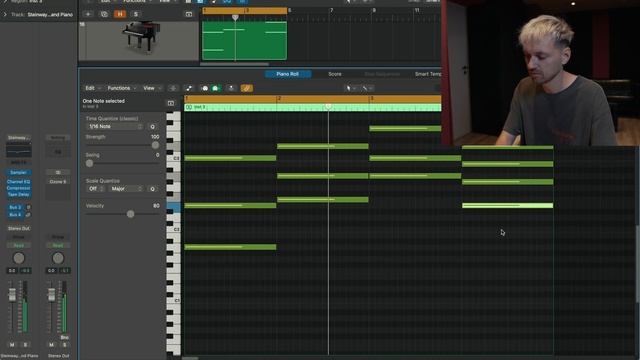
Task: Toggle the orange link button
Action: [x=247, y=88]
